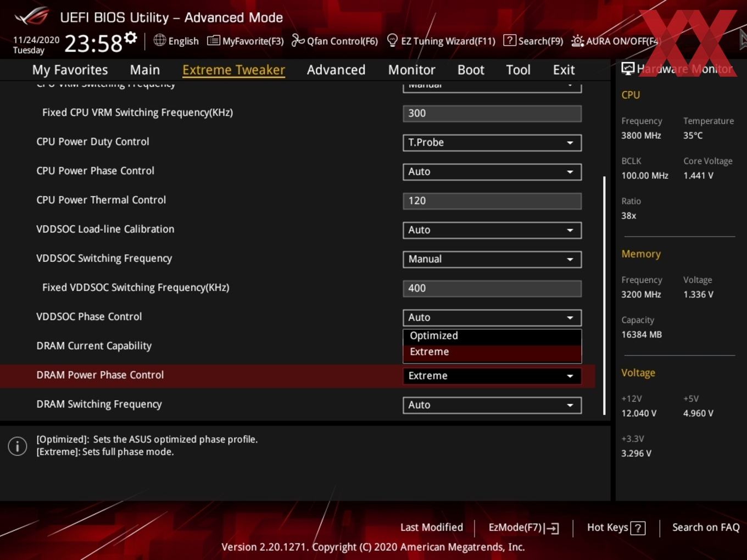Click memory capacity 16384 MB value
747x560 pixels.
pos(642,334)
